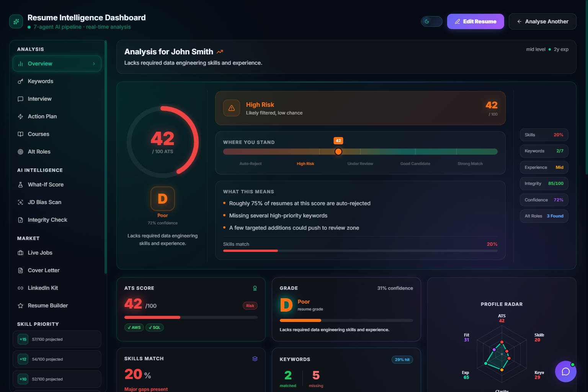This screenshot has height=392, width=588.
Task: Click the JD Bias Scan icon
Action: coord(21,202)
